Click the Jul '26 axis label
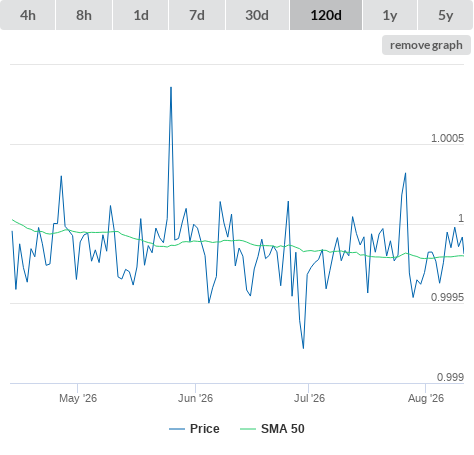The image size is (474, 455). tap(309, 398)
